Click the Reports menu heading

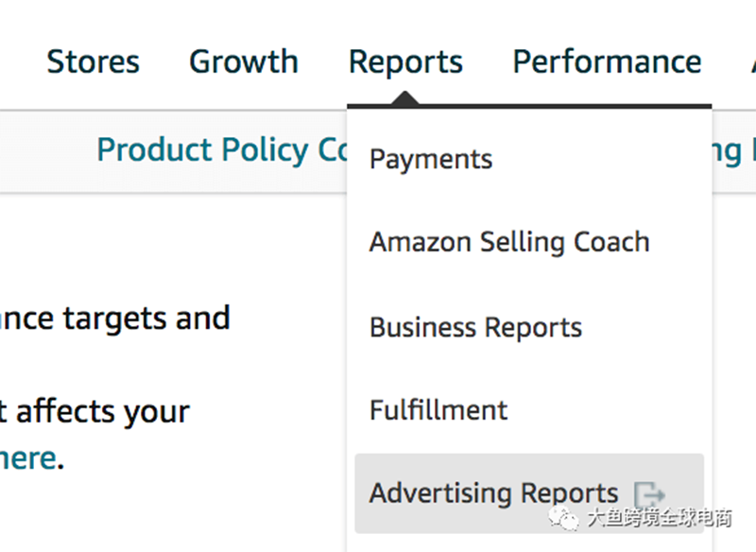405,63
